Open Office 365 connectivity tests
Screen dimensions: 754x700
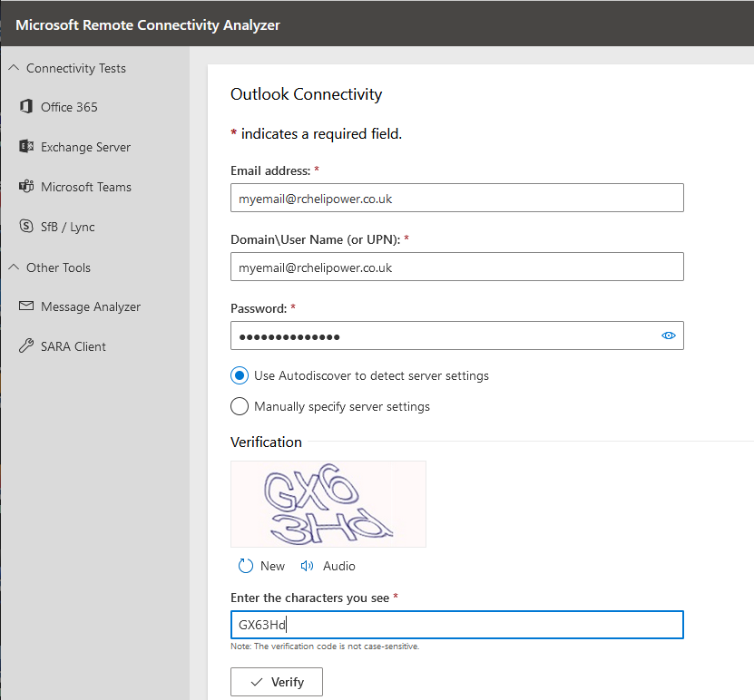69,107
